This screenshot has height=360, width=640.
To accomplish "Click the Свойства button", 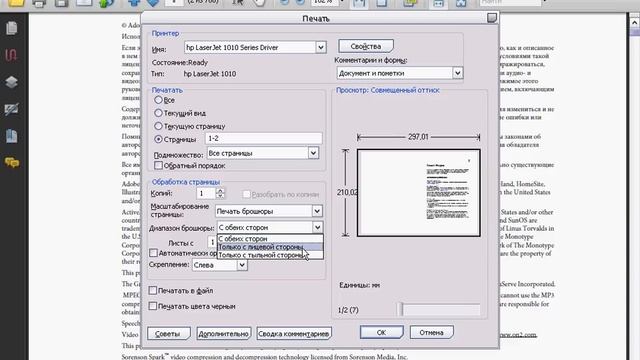I will (x=366, y=46).
